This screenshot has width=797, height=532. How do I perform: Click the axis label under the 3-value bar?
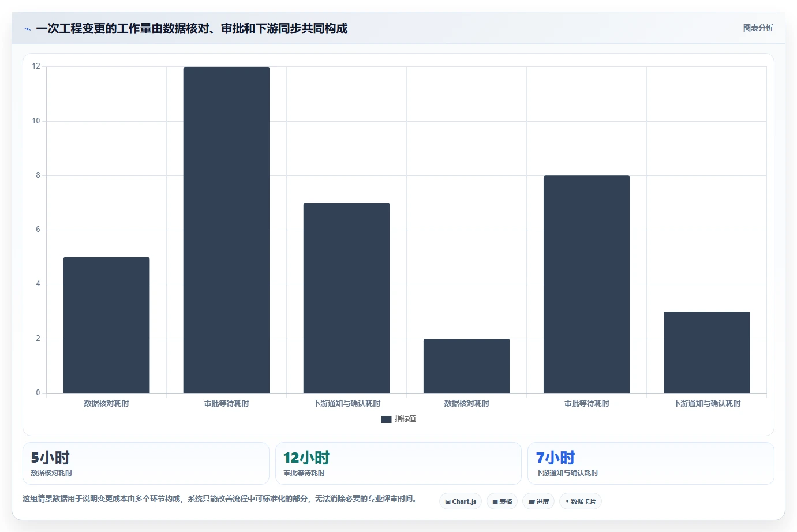point(706,404)
